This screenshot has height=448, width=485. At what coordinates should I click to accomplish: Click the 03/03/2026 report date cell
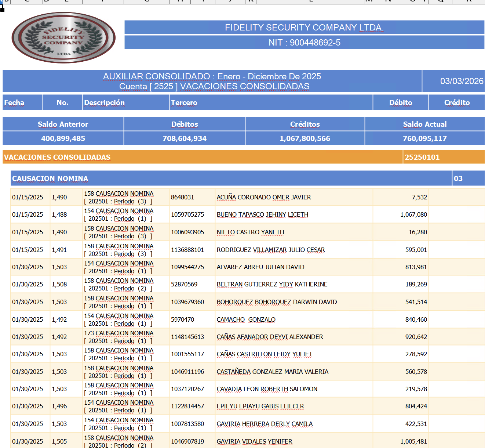pos(453,81)
